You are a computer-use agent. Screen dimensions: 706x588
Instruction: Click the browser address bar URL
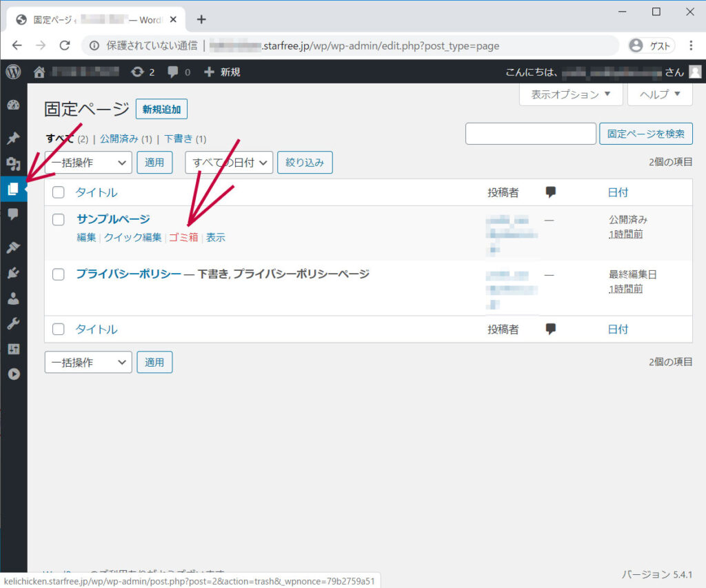(354, 45)
